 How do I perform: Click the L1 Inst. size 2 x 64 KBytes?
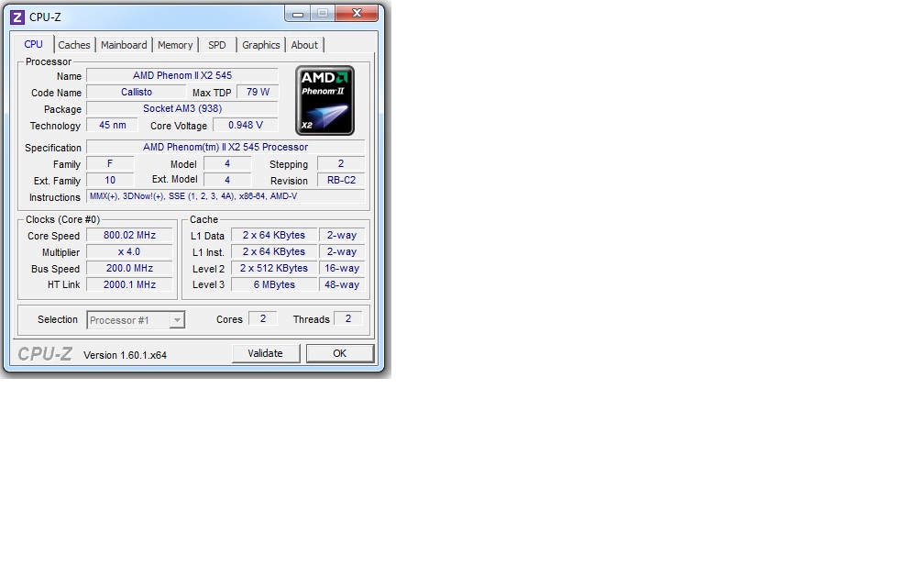pyautogui.click(x=274, y=251)
